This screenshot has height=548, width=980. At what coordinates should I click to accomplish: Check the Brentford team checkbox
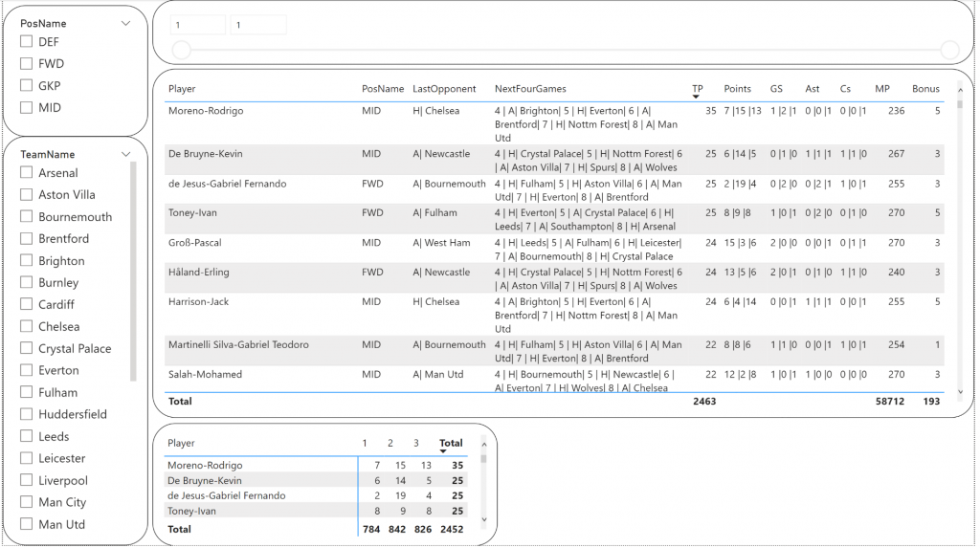coord(26,238)
